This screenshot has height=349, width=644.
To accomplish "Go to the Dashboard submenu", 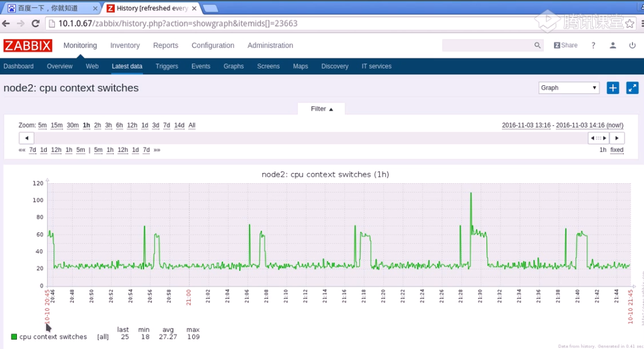I will (19, 66).
